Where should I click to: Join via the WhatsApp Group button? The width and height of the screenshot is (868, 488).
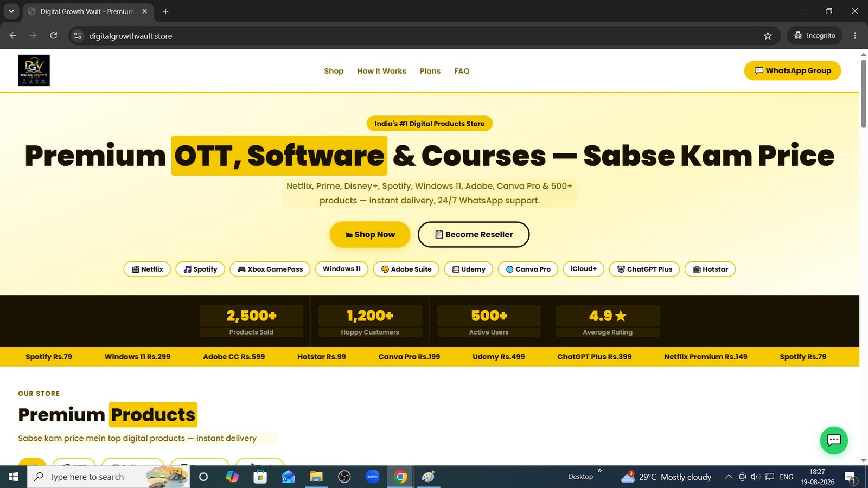click(793, 70)
